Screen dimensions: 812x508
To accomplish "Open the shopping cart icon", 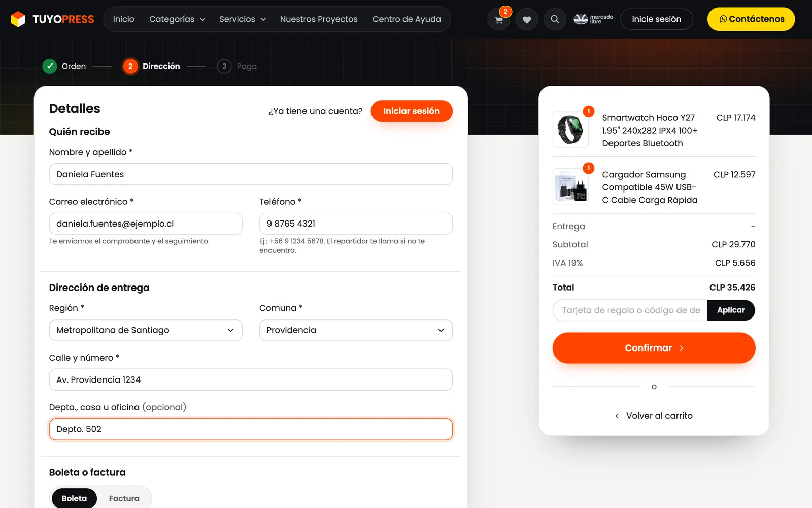I will pos(499,19).
